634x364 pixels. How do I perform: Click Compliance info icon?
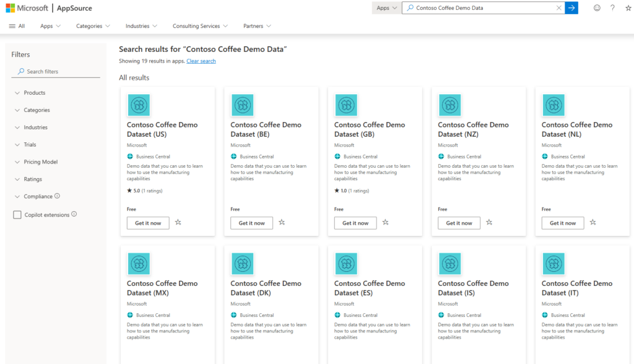pyautogui.click(x=57, y=196)
